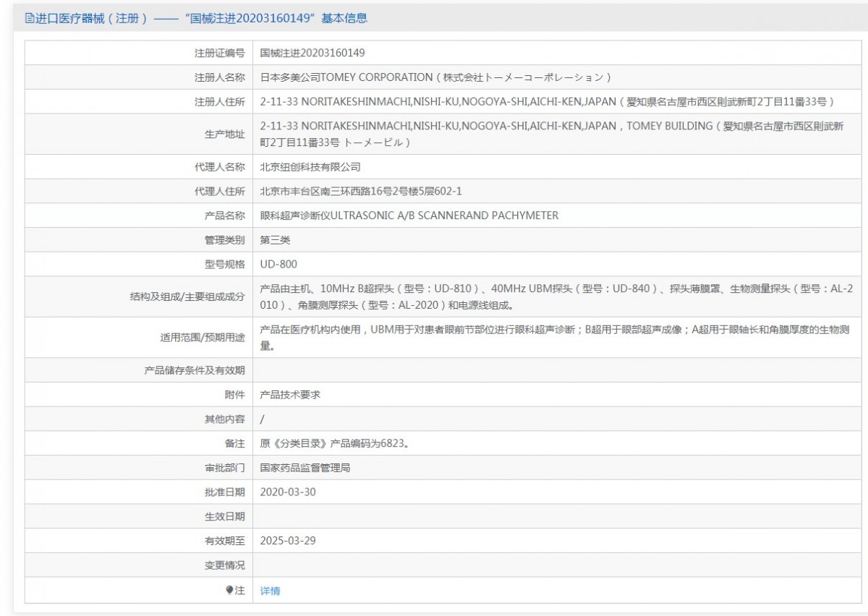The image size is (868, 616).
Task: Click the 审批部门 label
Action: [225, 468]
